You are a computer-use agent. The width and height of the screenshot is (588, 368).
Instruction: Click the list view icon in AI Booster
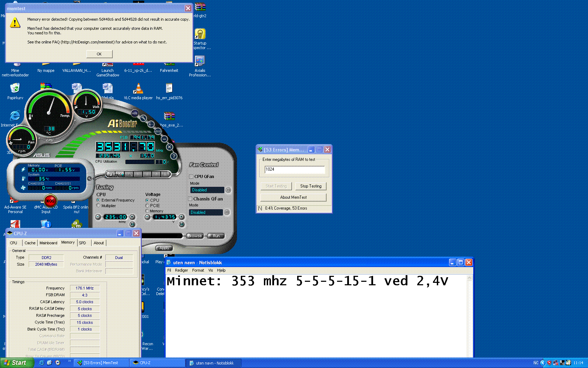click(151, 124)
